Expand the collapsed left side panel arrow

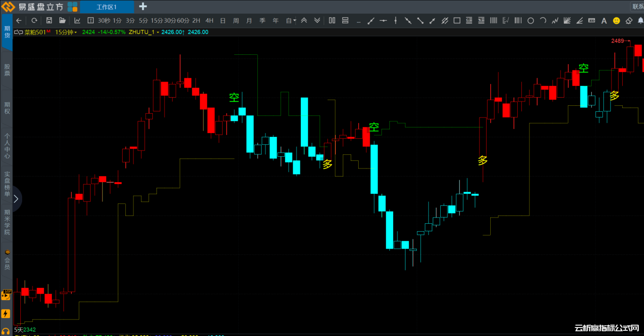click(16, 199)
